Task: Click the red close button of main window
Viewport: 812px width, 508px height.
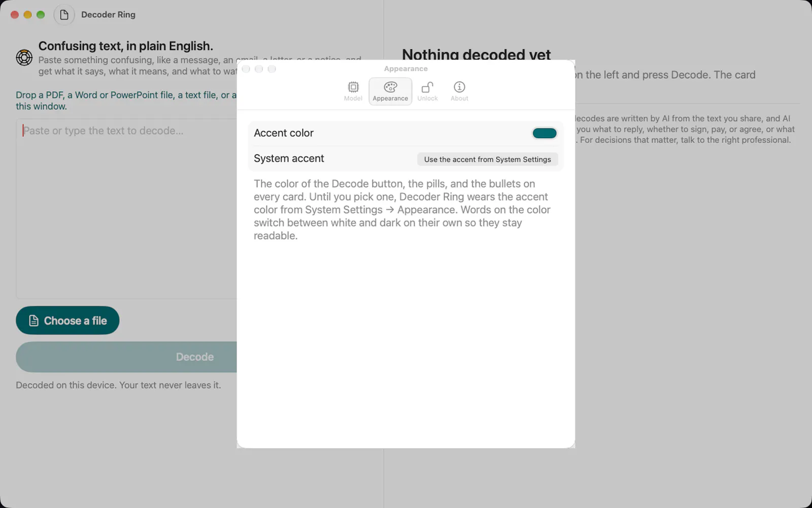Action: [x=15, y=15]
